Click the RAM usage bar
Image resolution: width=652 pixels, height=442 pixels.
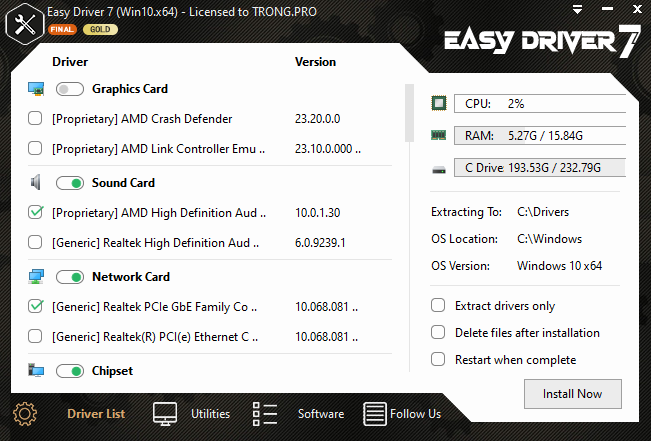coord(540,136)
